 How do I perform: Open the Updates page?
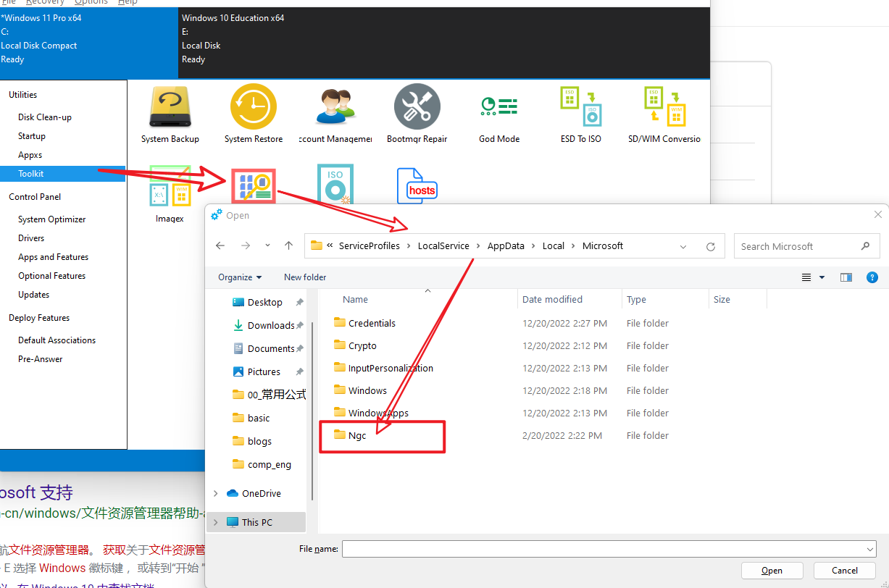click(x=34, y=295)
